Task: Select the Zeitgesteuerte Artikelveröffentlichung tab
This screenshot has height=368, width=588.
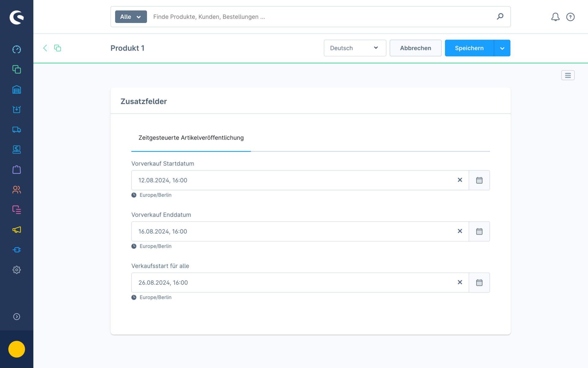Action: coord(191,138)
